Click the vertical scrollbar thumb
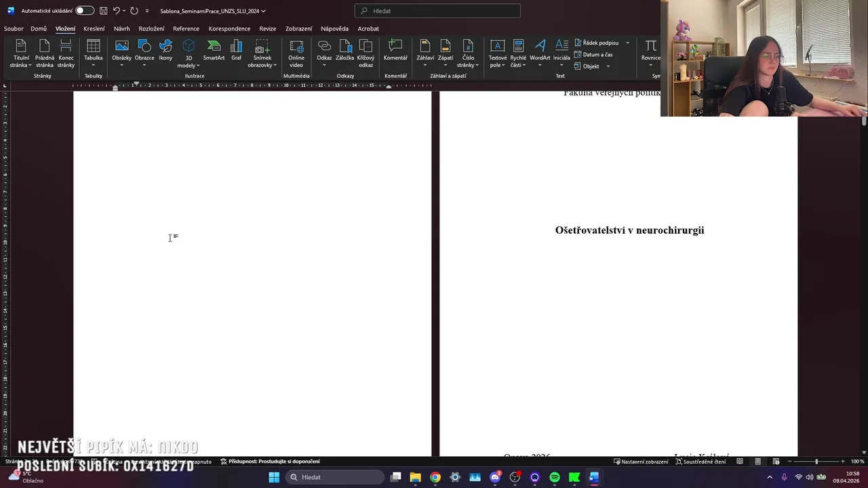The height and width of the screenshot is (488, 868). (x=864, y=121)
